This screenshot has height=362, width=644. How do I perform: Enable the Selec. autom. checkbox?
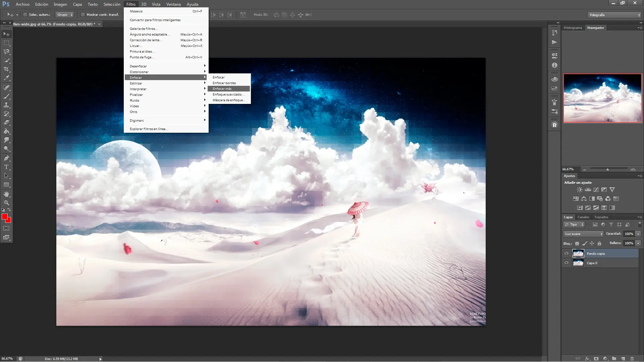click(25, 15)
